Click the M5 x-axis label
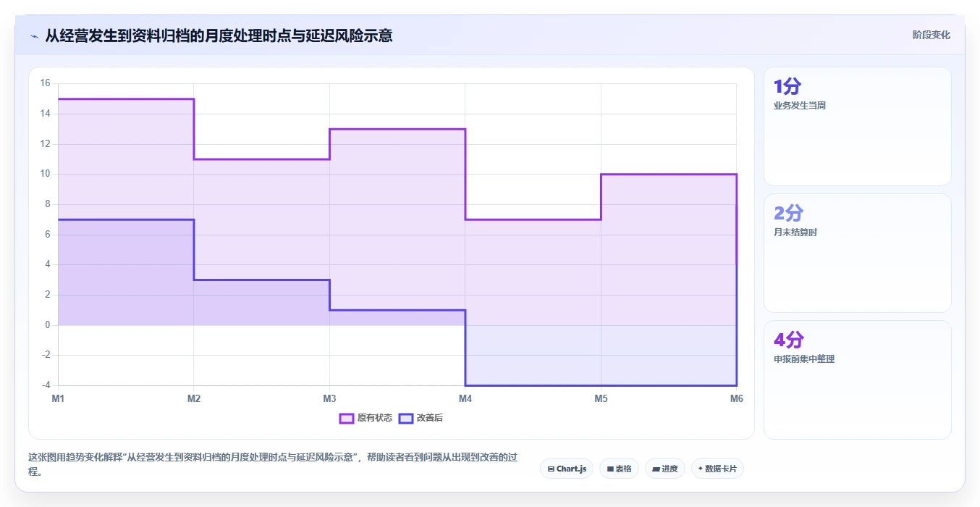This screenshot has height=507, width=980. click(x=601, y=398)
